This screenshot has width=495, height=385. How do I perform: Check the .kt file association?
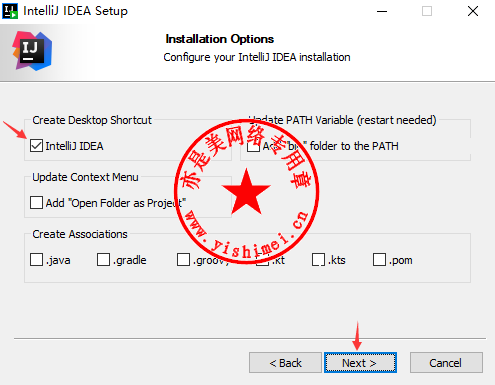tap(262, 260)
